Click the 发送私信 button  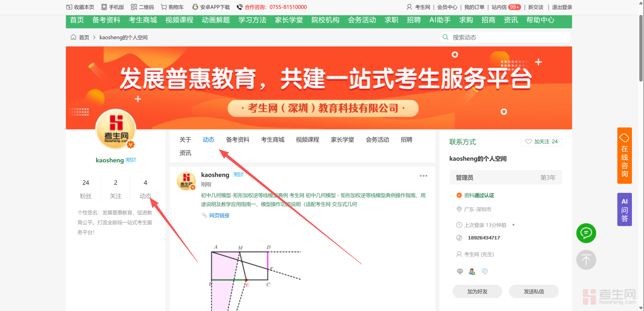coord(534,292)
